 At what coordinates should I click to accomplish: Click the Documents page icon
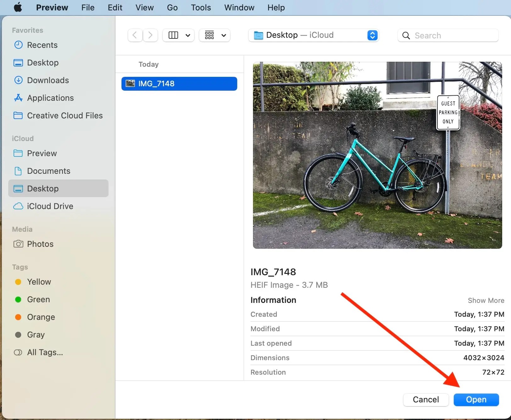(x=18, y=171)
